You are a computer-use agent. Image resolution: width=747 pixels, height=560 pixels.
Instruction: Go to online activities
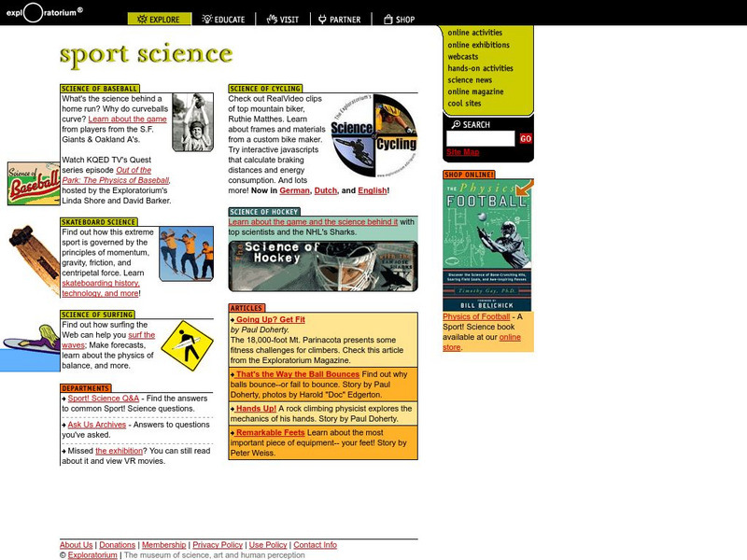(474, 33)
